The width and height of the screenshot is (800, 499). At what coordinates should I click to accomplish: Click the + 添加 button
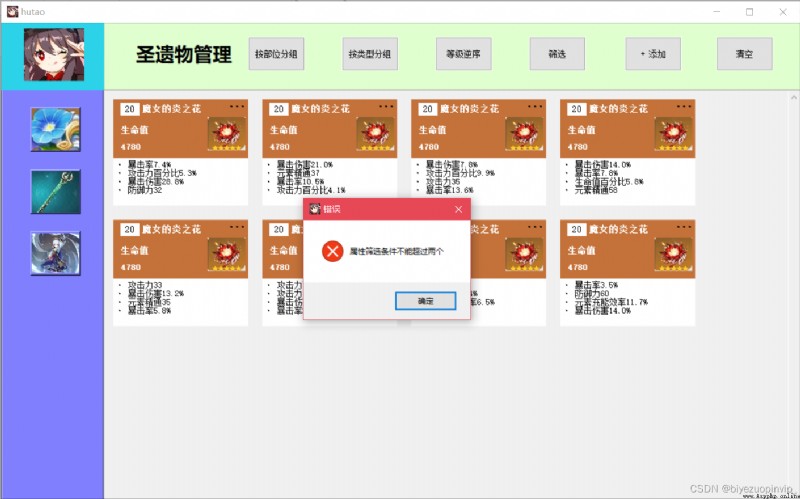[653, 54]
